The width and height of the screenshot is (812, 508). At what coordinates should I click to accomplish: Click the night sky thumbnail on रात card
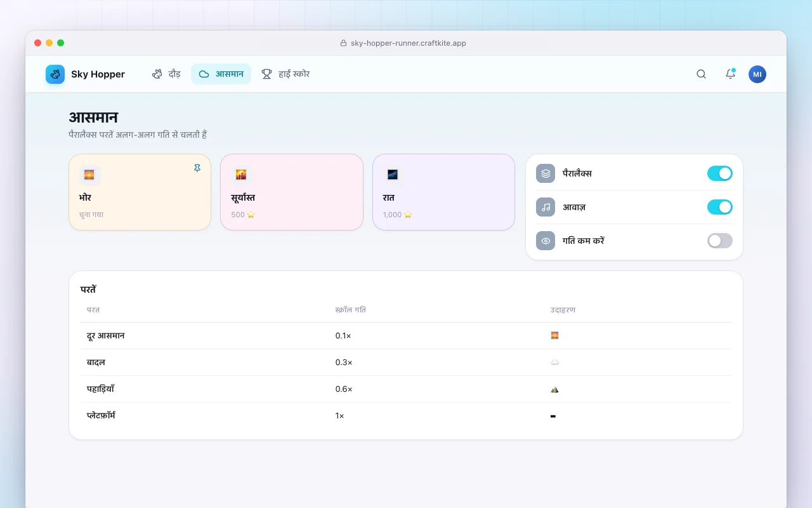pyautogui.click(x=393, y=175)
